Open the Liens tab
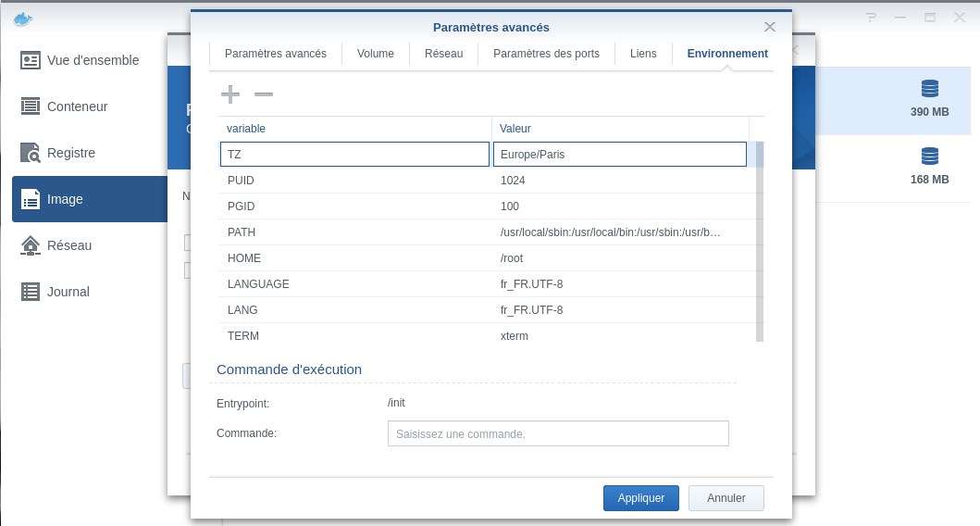Viewport: 980px width, 526px height. coord(643,54)
